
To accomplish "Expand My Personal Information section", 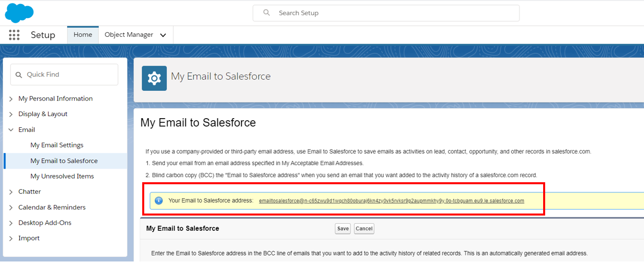I will 11,99.
